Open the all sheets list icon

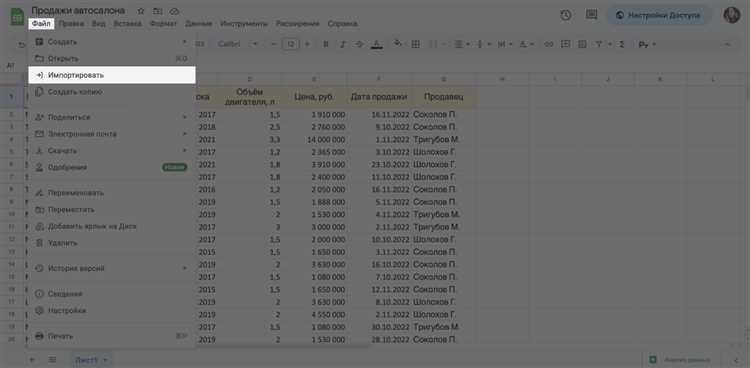(52, 359)
